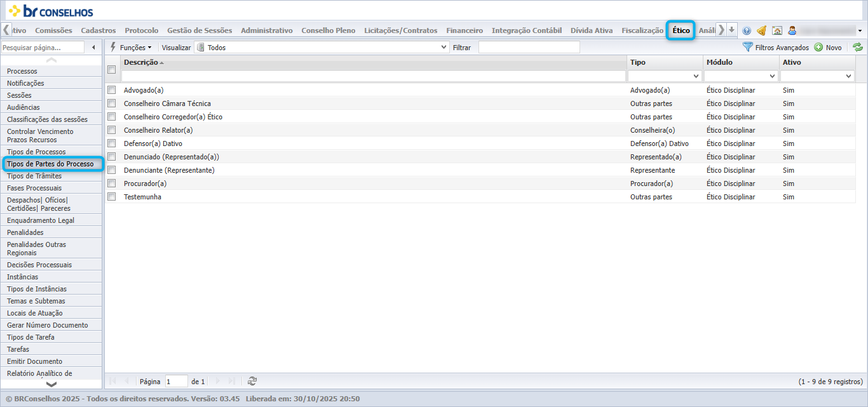Click the BR Conselhos logo
The width and height of the screenshot is (868, 407).
(50, 11)
